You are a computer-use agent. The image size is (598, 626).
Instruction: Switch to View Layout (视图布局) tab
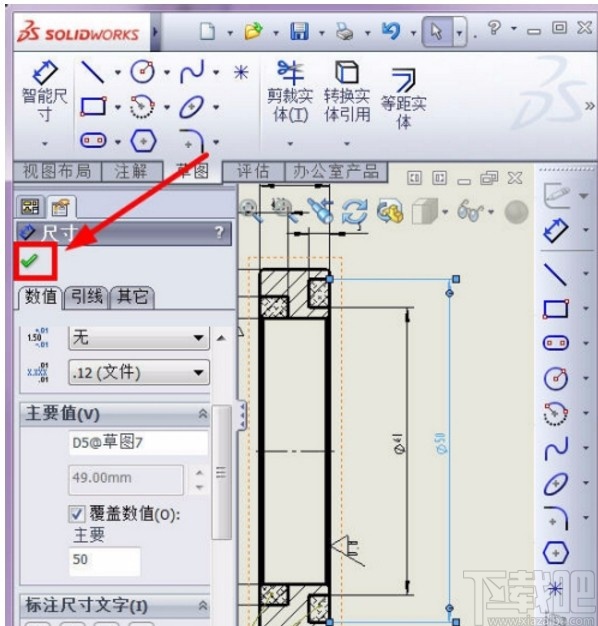pyautogui.click(x=57, y=172)
